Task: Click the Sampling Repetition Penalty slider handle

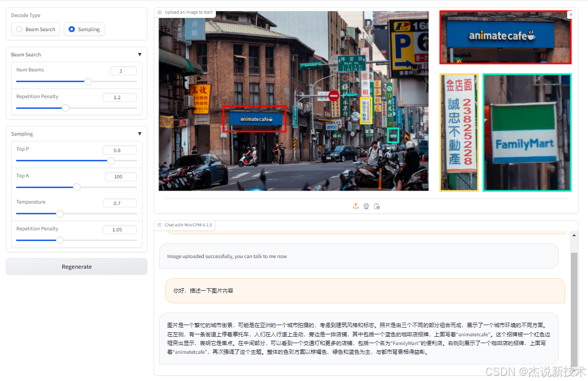Action: click(x=60, y=240)
